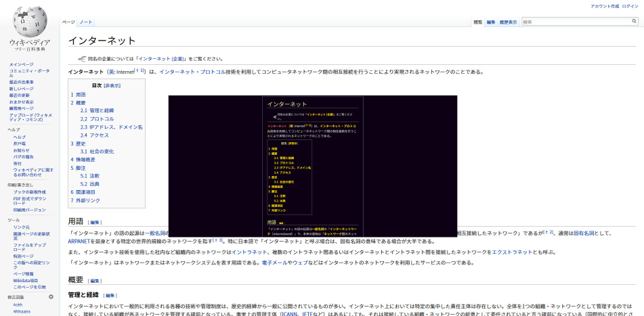
Task: Open 特別ページ tool link
Action: 23,256
